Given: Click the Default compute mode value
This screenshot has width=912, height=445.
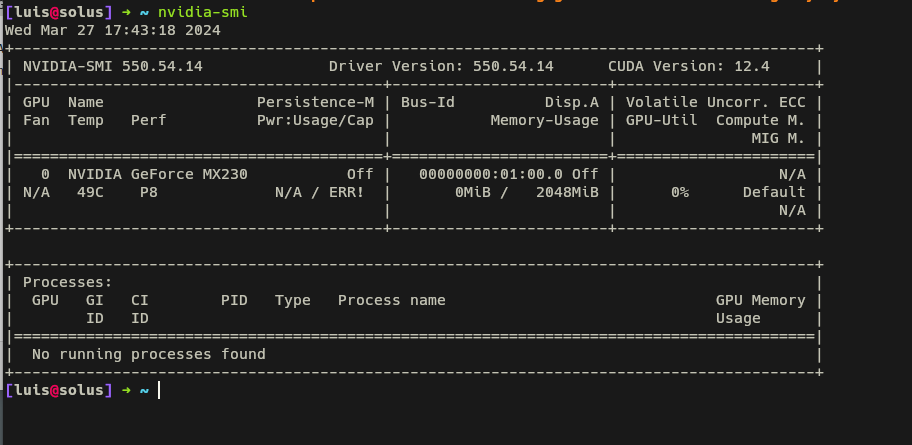Looking at the screenshot, I should (x=774, y=192).
